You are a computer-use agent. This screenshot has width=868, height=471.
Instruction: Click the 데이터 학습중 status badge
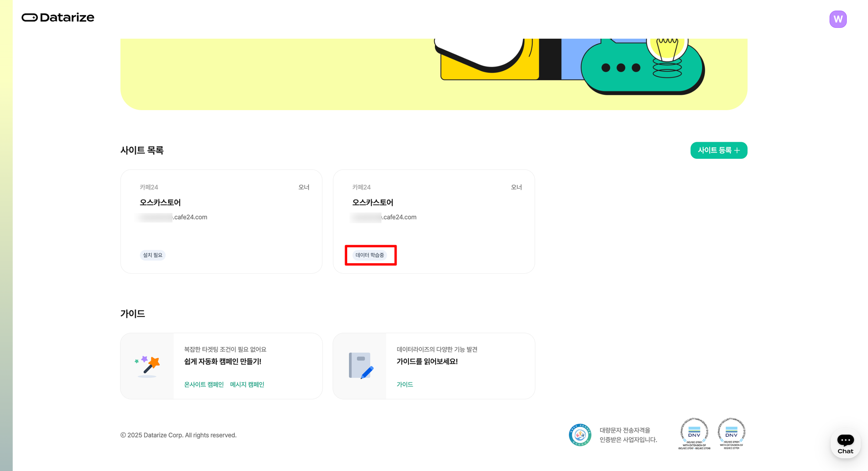(x=370, y=255)
